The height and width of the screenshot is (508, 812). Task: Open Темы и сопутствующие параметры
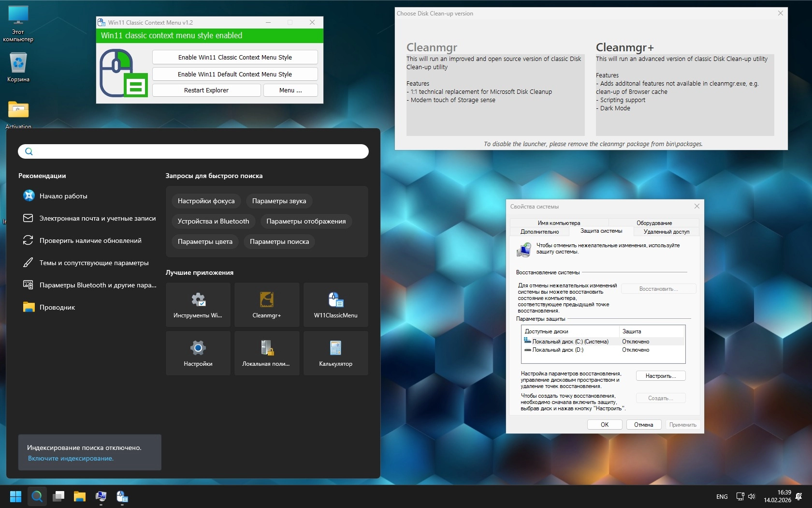tap(90, 263)
